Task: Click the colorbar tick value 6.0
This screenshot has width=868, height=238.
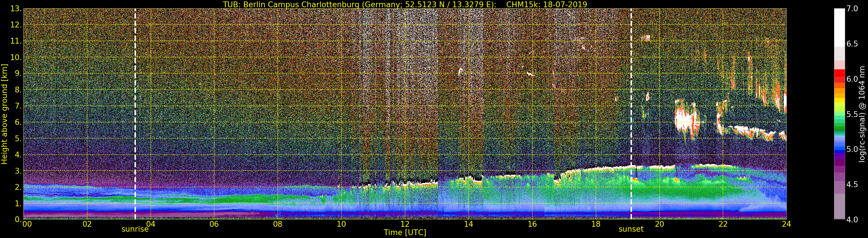Action: click(852, 79)
